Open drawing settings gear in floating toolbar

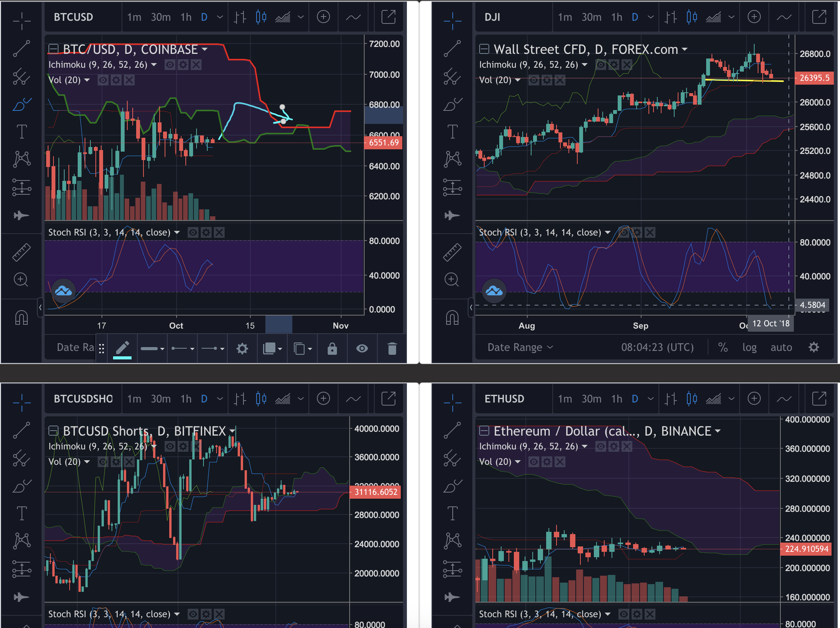click(x=242, y=349)
